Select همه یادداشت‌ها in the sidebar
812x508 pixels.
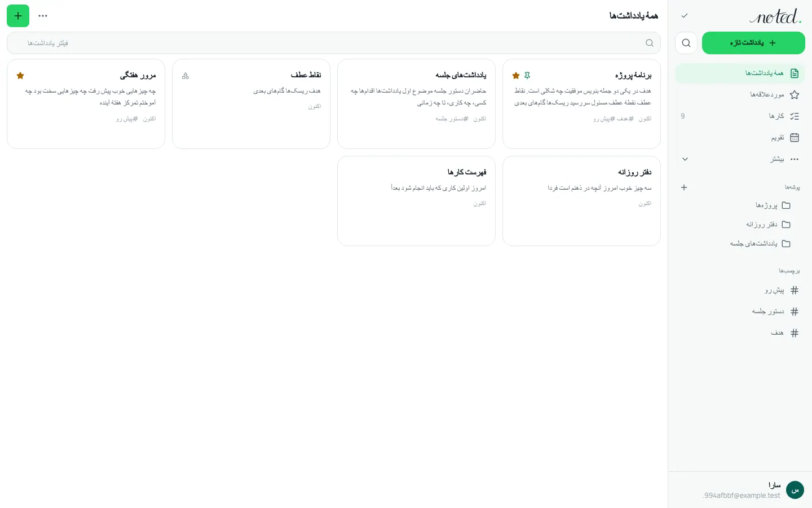click(x=740, y=73)
